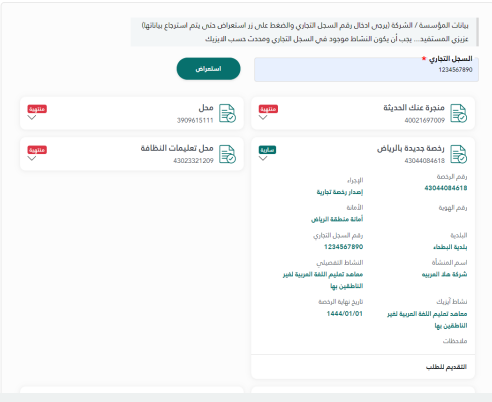Click document icon of محل تعليمات النظافة card
The image size is (492, 402).
[x=227, y=154]
